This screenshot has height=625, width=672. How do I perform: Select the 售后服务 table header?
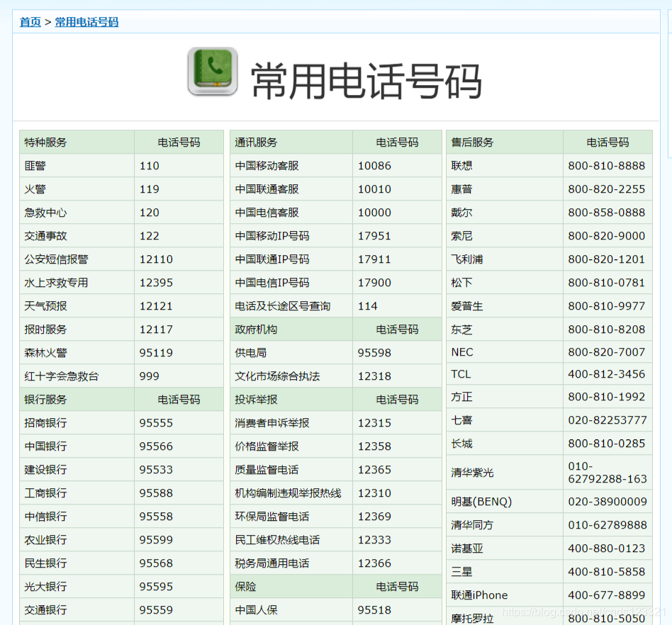point(472,142)
